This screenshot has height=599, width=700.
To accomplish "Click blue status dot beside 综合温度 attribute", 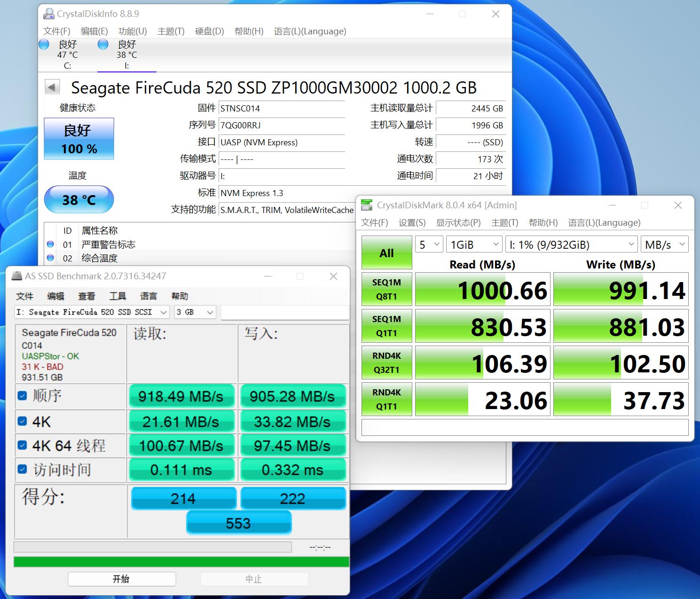I will (50, 258).
